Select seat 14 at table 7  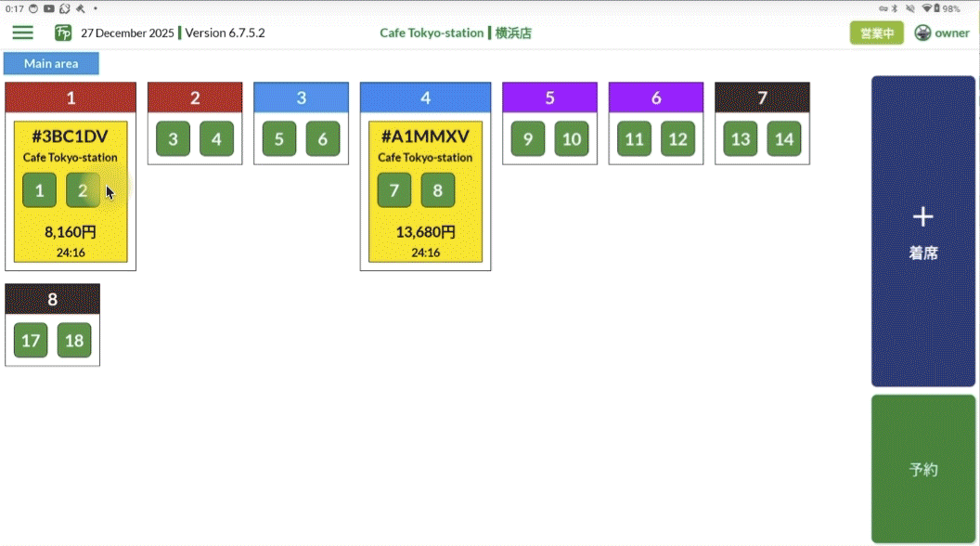[x=784, y=139]
